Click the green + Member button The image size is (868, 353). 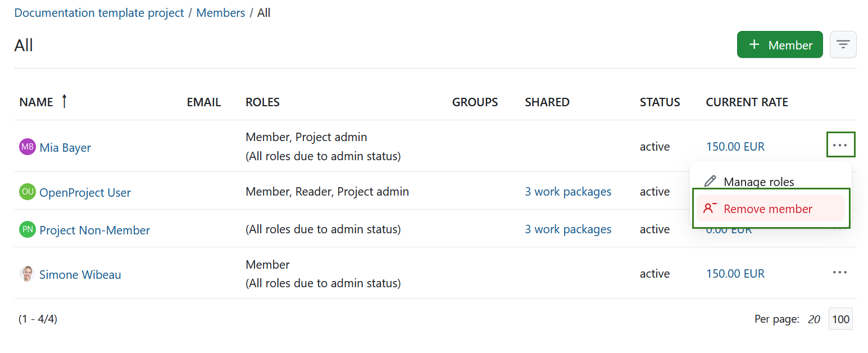780,44
